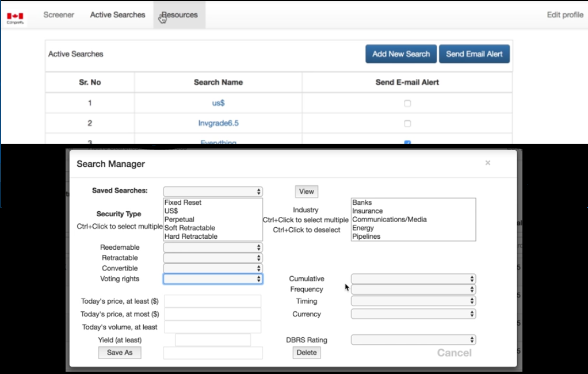Open the Screener tab
588x374 pixels.
point(59,15)
